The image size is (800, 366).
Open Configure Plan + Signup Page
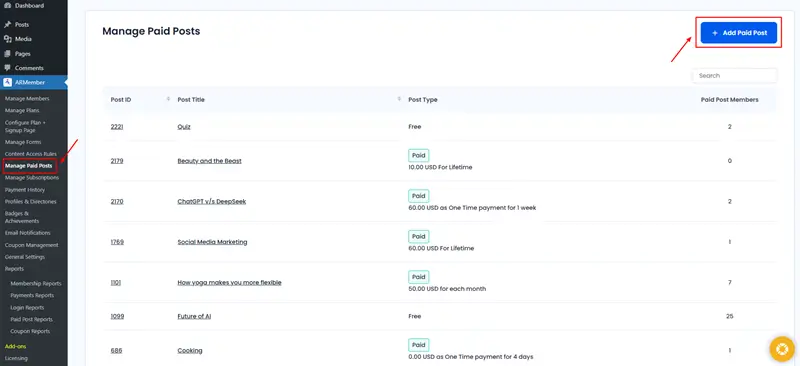pyautogui.click(x=25, y=127)
